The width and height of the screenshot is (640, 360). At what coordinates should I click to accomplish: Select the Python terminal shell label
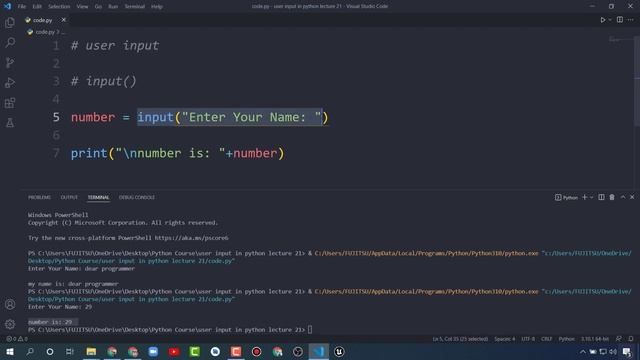click(566, 198)
